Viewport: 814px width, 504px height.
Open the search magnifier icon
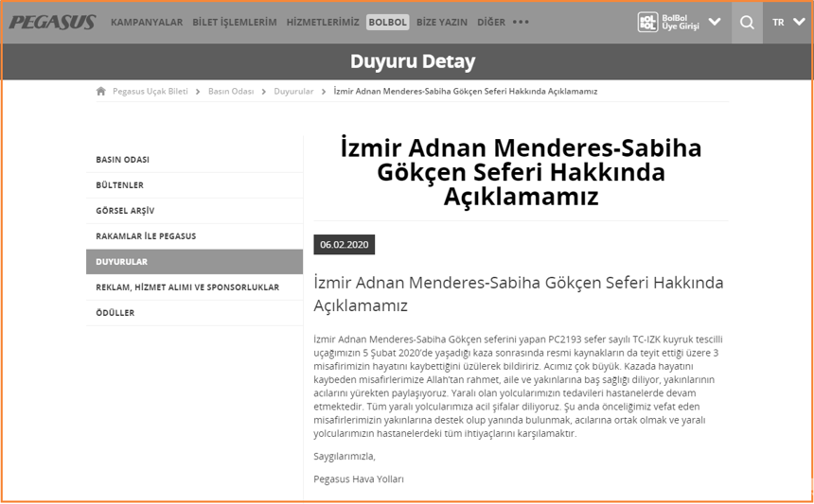[x=747, y=23]
